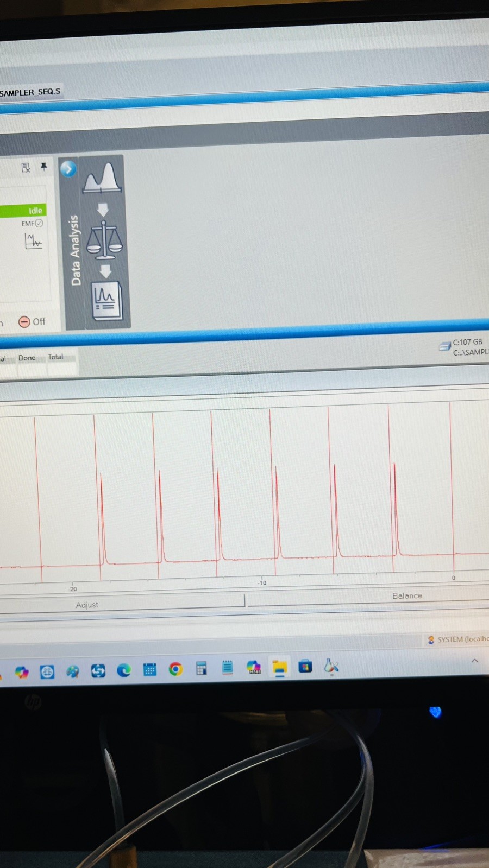489x868 pixels.
Task: Open Microsoft 365 from the taskbar
Action: (x=253, y=667)
